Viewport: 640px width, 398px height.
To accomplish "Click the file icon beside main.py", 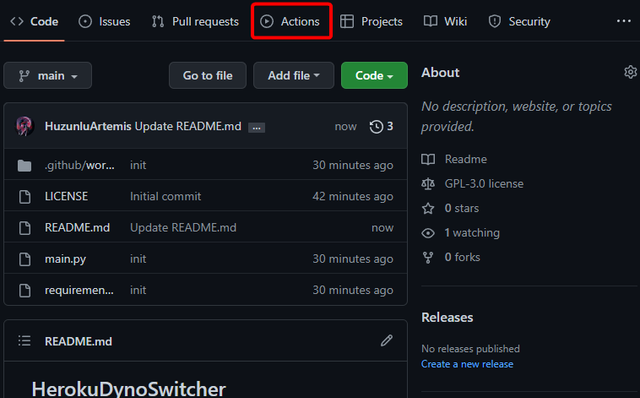I will coord(25,259).
